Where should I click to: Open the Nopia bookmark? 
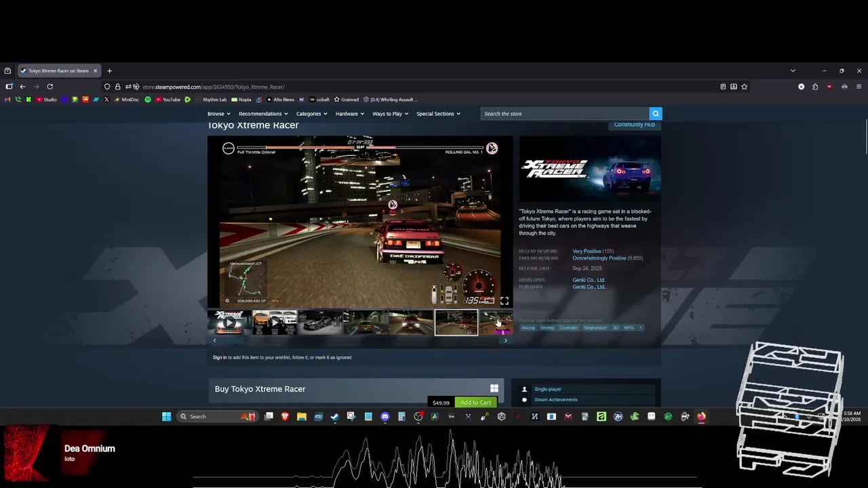241,100
